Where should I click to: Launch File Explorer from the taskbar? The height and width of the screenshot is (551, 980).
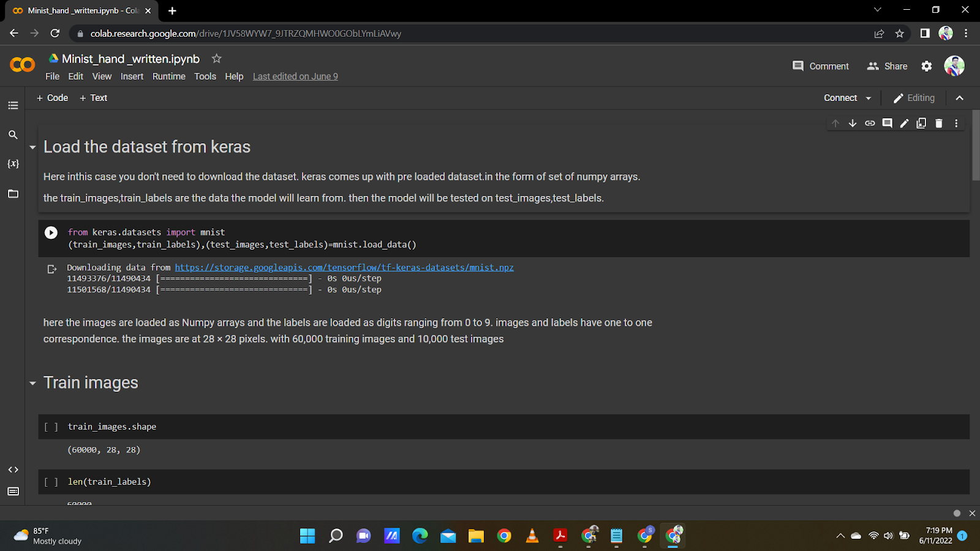(x=476, y=536)
